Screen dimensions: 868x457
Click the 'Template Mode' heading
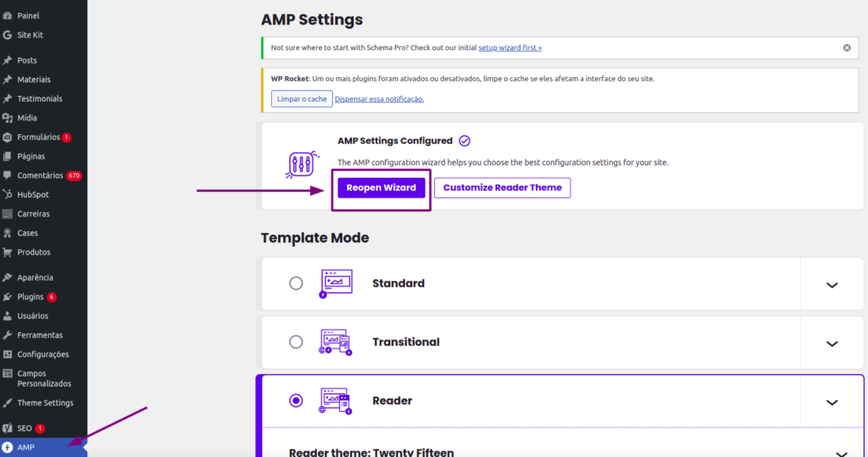315,237
